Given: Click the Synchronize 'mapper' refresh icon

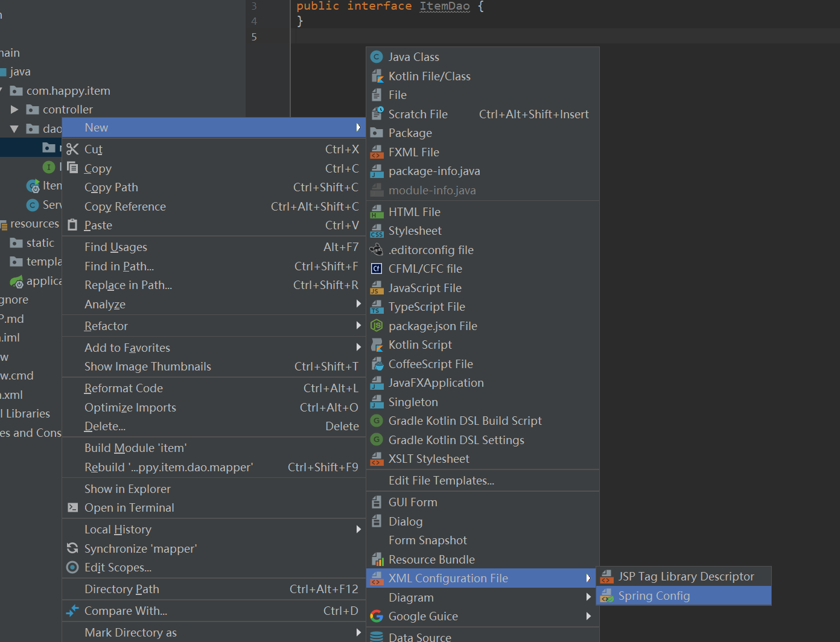Looking at the screenshot, I should (72, 548).
